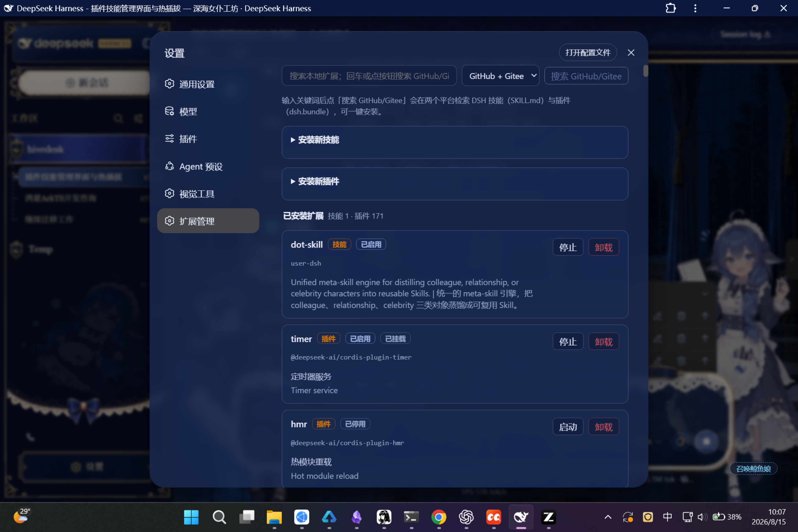Image resolution: width=798 pixels, height=532 pixels.
Task: Switch the 中 input method indicator
Action: 667,517
